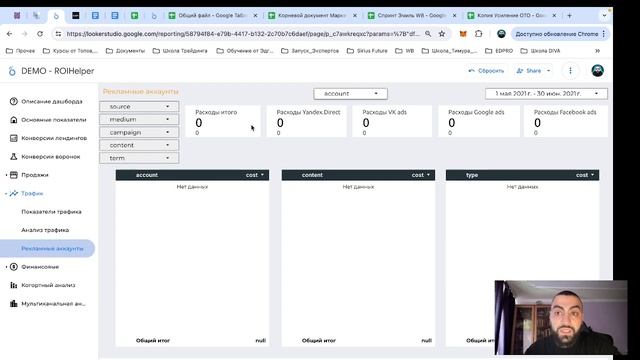Sort account table by cost

pos(254,175)
